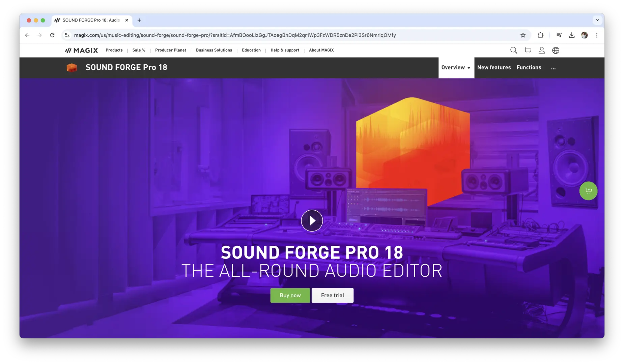Open the user account icon
This screenshot has height=364, width=624.
tap(542, 50)
